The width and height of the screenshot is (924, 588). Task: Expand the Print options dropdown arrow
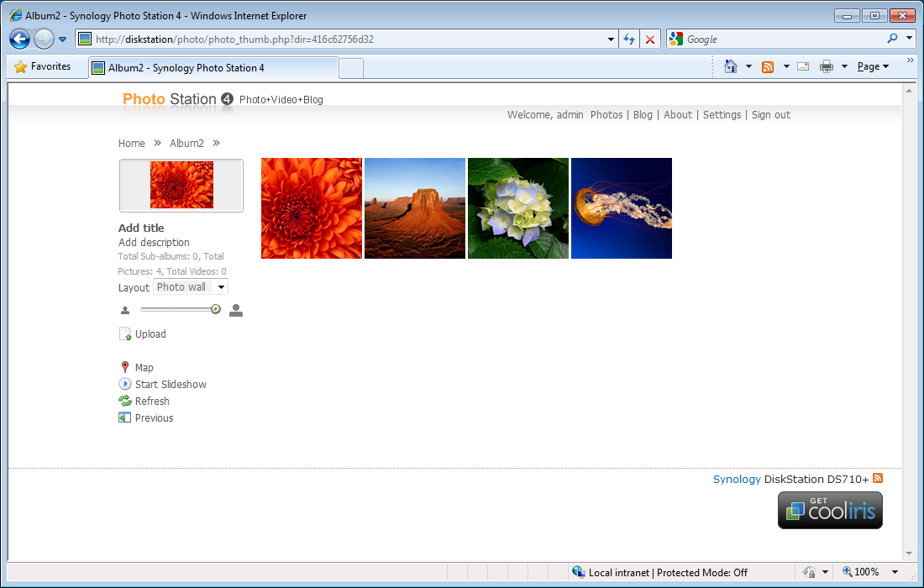tap(844, 66)
